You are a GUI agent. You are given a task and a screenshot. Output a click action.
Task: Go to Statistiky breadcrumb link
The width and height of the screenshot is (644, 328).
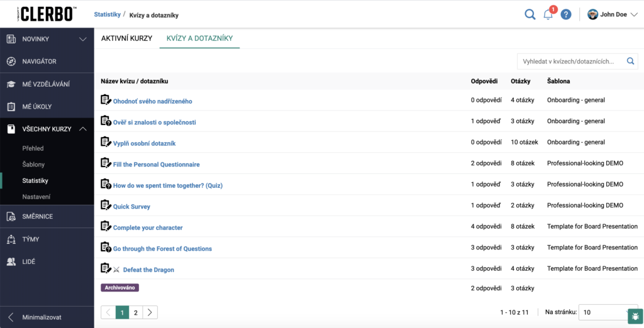pyautogui.click(x=107, y=14)
